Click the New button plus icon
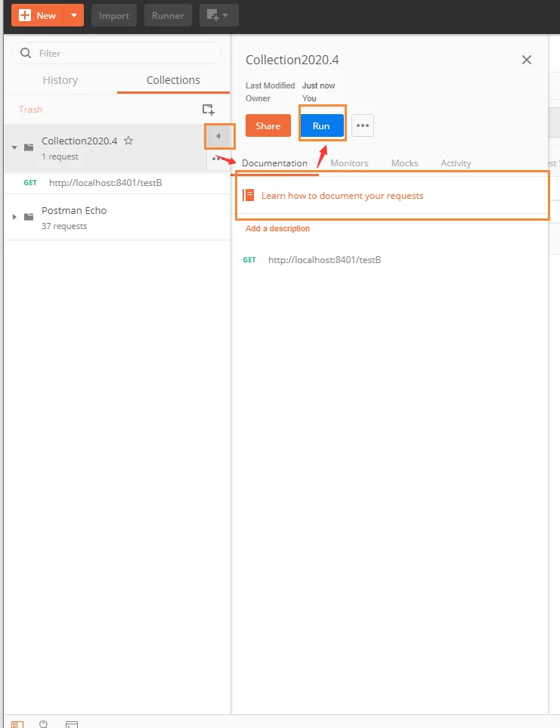Image resolution: width=560 pixels, height=728 pixels. (25, 15)
